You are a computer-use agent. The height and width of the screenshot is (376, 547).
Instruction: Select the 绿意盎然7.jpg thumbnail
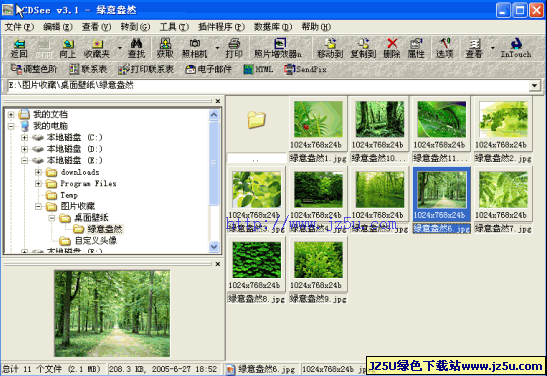pyautogui.click(x=503, y=200)
